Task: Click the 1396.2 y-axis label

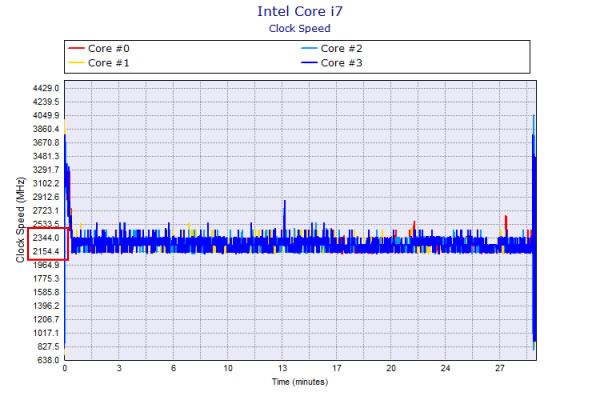Action: click(x=46, y=306)
